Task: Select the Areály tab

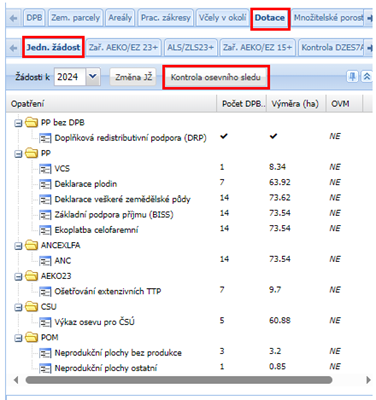Action: tap(120, 17)
